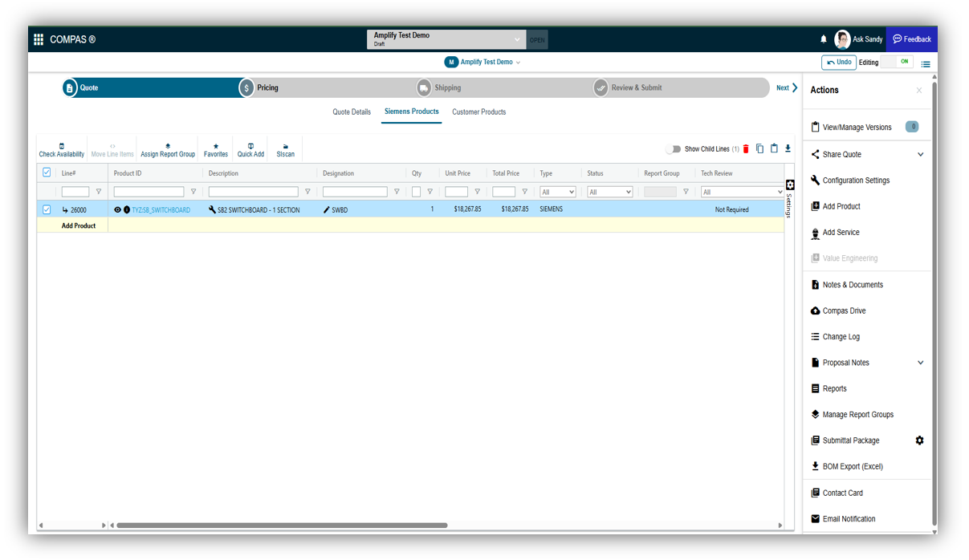Open Favorites from the toolbar

[216, 150]
